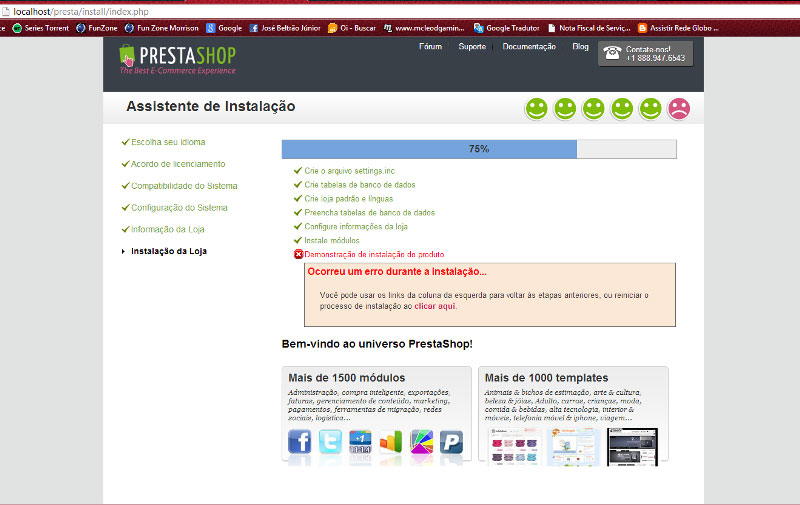The image size is (800, 505).
Task: Click the light blue template thumbnail
Action: pyautogui.click(x=573, y=446)
